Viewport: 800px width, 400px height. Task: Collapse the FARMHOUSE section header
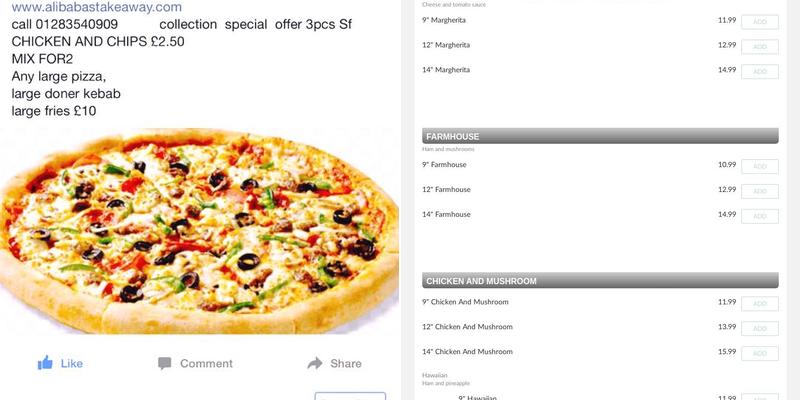(600, 136)
